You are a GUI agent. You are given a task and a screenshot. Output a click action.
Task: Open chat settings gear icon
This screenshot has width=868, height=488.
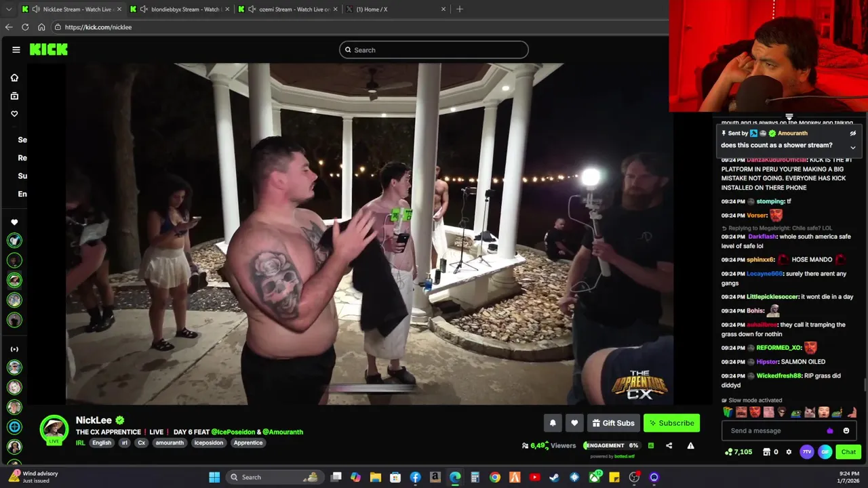[x=789, y=452]
